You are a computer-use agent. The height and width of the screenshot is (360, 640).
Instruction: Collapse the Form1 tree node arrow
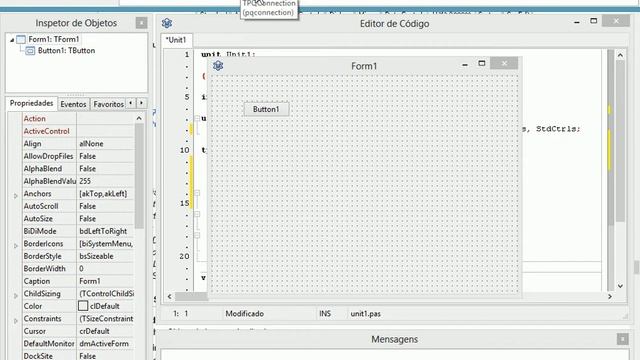point(12,40)
